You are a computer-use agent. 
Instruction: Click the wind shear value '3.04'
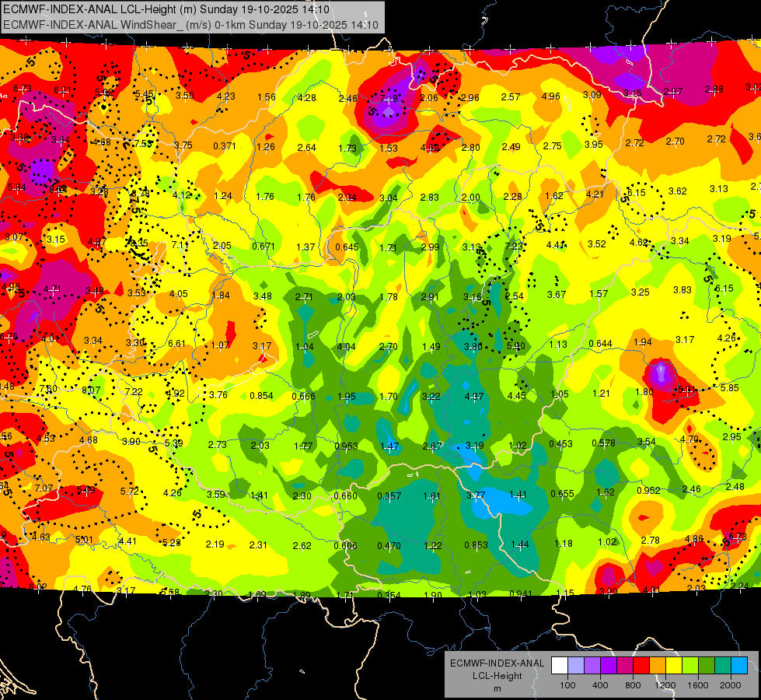(388, 198)
